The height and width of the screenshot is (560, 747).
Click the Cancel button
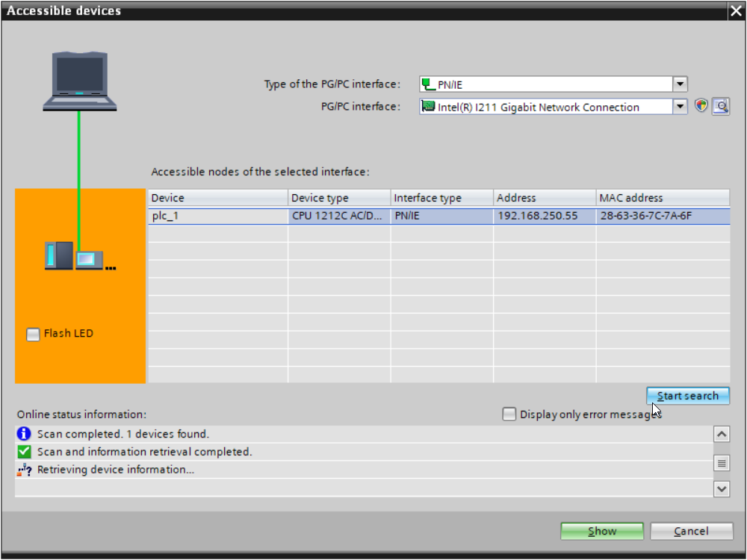point(691,531)
